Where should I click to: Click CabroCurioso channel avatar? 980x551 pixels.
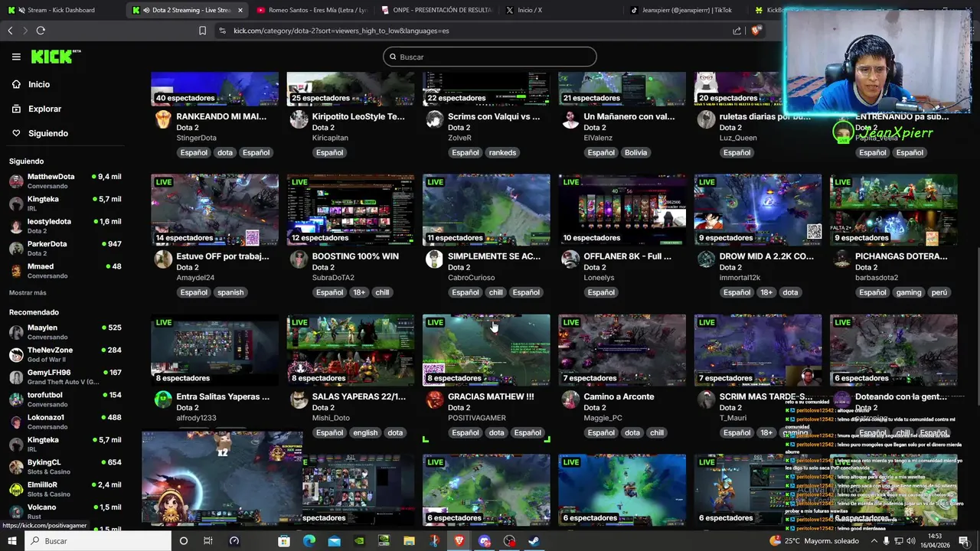[434, 259]
